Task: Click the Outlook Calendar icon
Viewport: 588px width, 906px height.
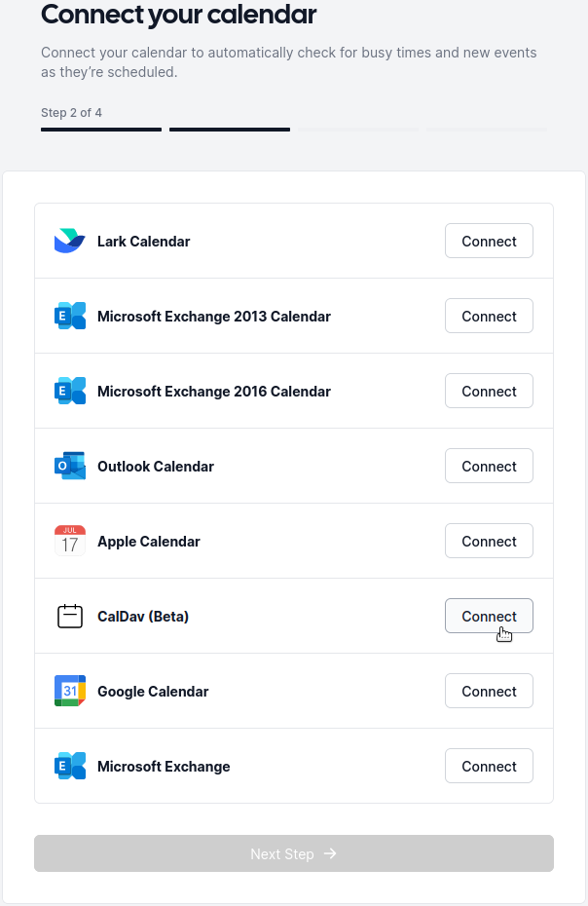Action: click(x=70, y=466)
